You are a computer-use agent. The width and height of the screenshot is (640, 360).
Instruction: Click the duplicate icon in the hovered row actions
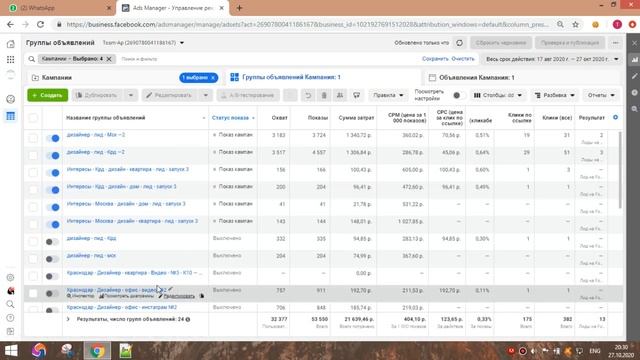coord(202,296)
